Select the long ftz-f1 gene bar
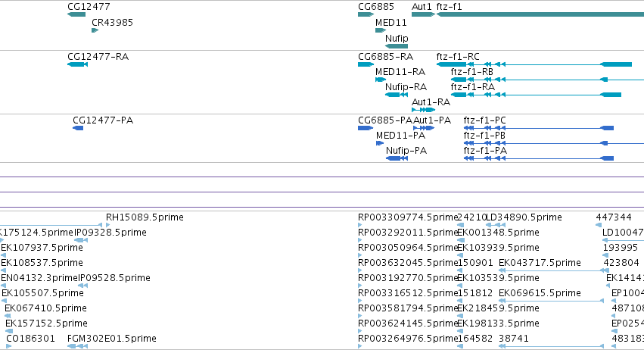The height and width of the screenshot is (350, 644). pyautogui.click(x=540, y=14)
